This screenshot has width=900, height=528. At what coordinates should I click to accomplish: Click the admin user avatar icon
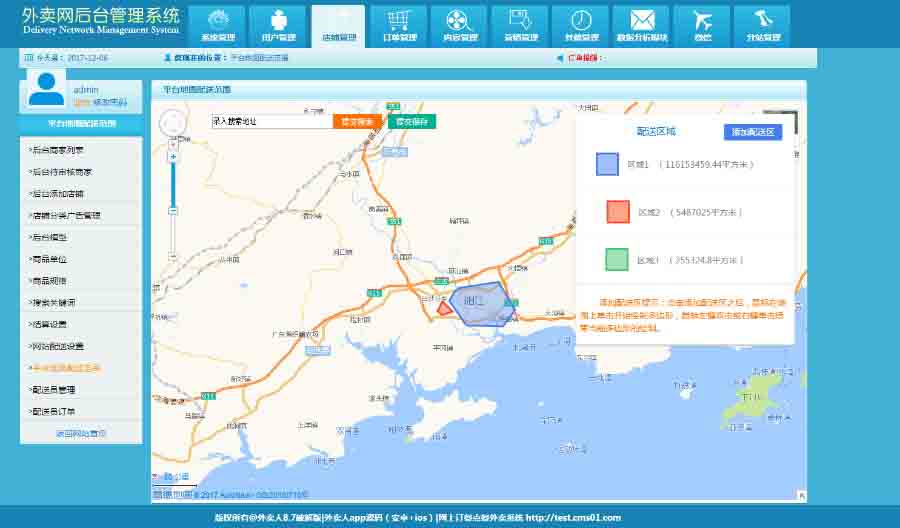(46, 90)
